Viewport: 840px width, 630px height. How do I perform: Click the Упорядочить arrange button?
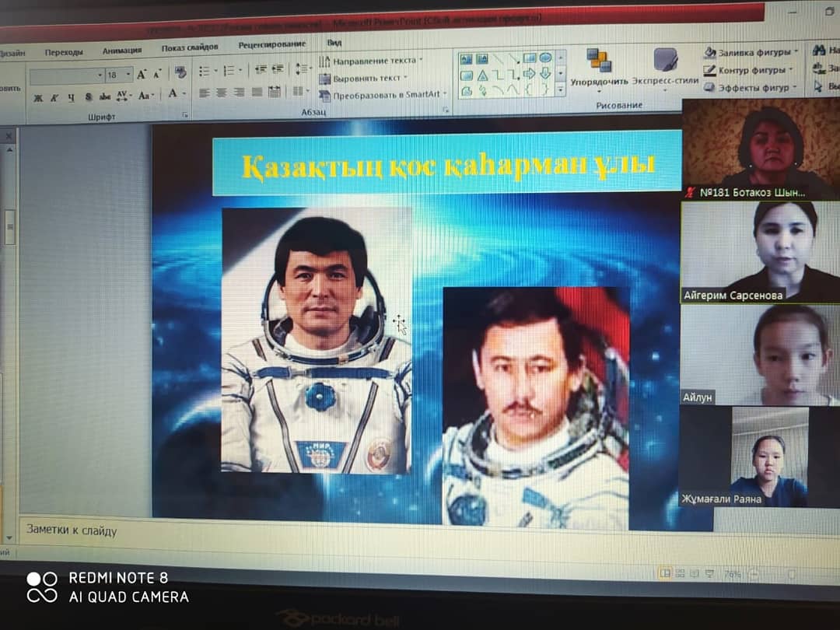(x=599, y=69)
